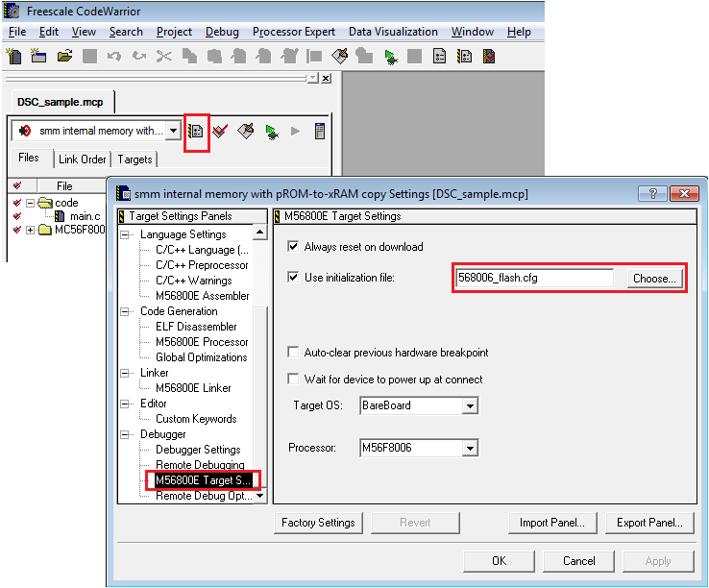The height and width of the screenshot is (588, 709).
Task: Click the Preferences document icon in main toolbar
Action: (x=439, y=57)
